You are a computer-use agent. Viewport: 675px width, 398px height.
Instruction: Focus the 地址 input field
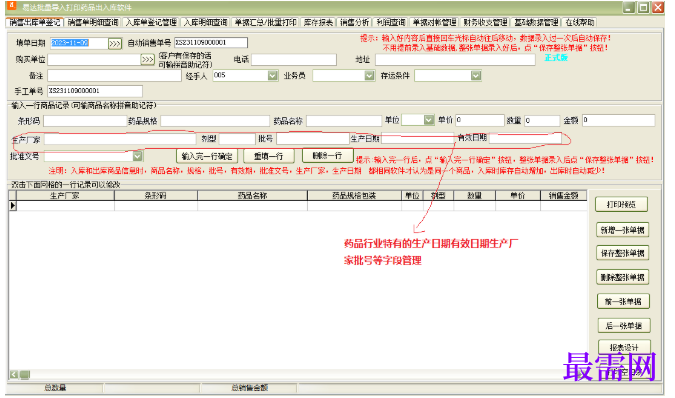[455, 59]
